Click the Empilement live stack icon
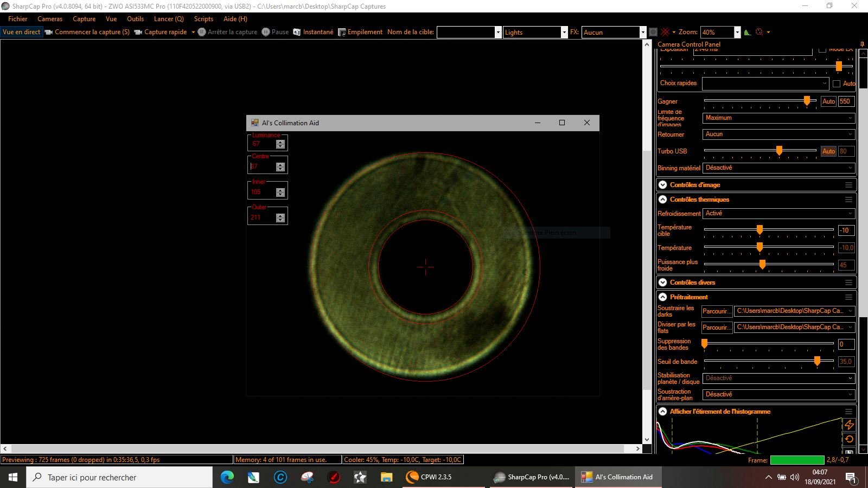The height and width of the screenshot is (488, 868). [x=342, y=32]
